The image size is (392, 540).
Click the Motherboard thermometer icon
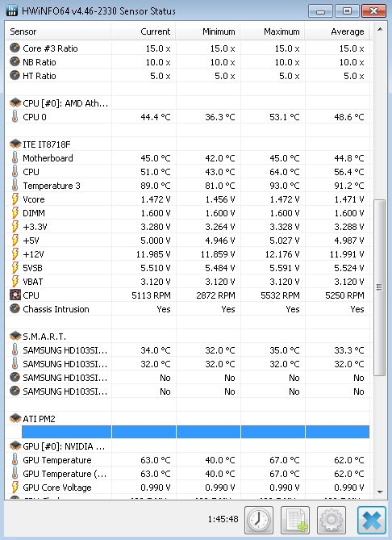[x=15, y=157]
